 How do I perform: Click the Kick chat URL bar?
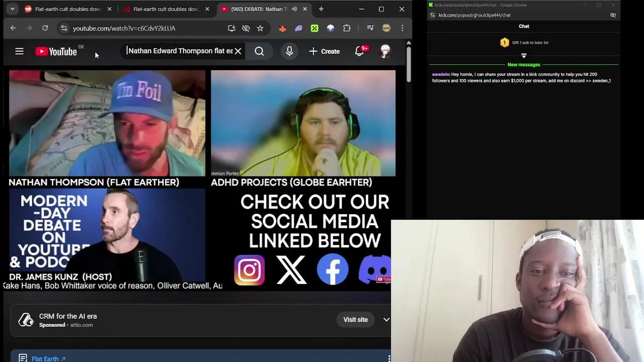pos(474,15)
